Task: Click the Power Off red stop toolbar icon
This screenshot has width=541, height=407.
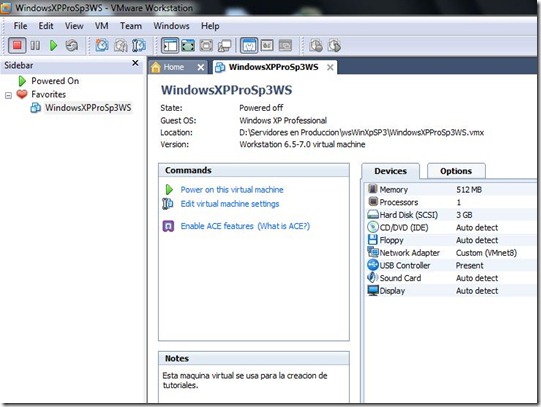Action: tap(17, 45)
